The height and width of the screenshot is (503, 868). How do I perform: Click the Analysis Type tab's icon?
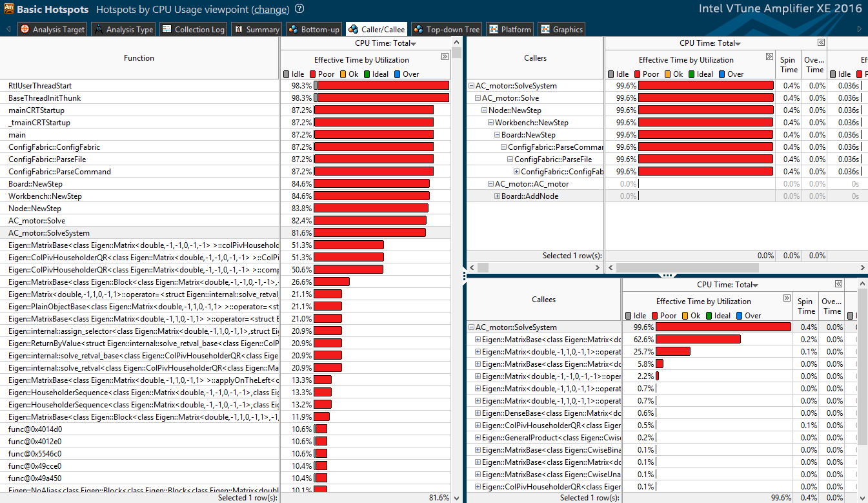tap(98, 29)
